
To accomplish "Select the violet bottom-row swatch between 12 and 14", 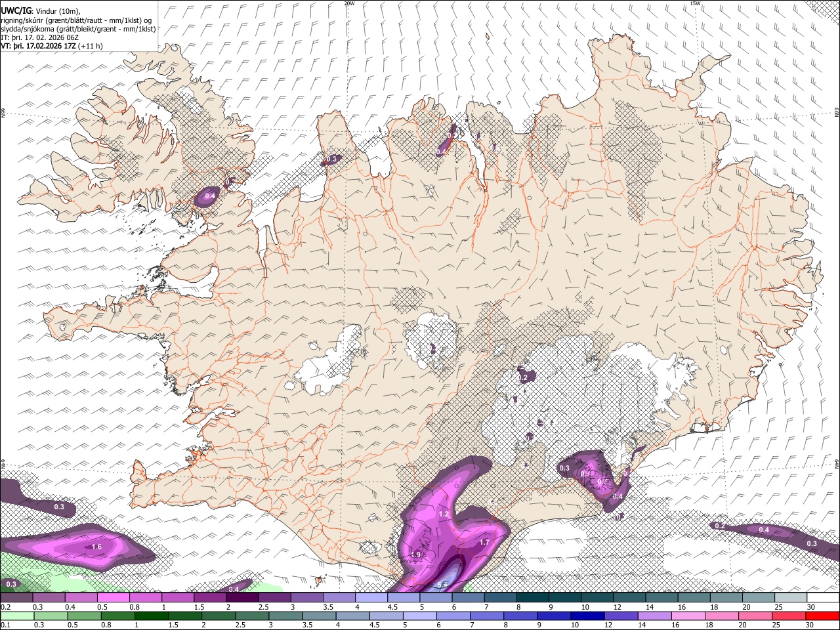I will pyautogui.click(x=621, y=616).
